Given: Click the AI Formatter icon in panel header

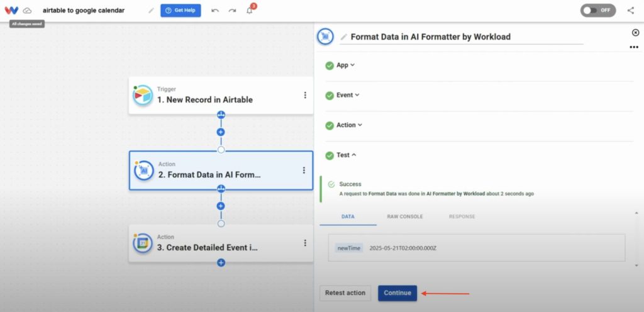Looking at the screenshot, I should click(325, 36).
